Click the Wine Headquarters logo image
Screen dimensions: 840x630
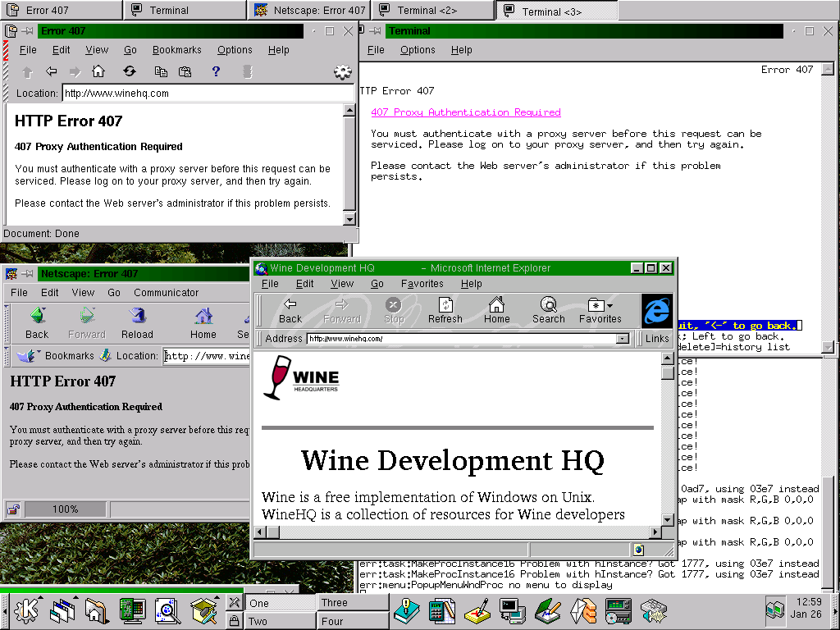pos(300,377)
